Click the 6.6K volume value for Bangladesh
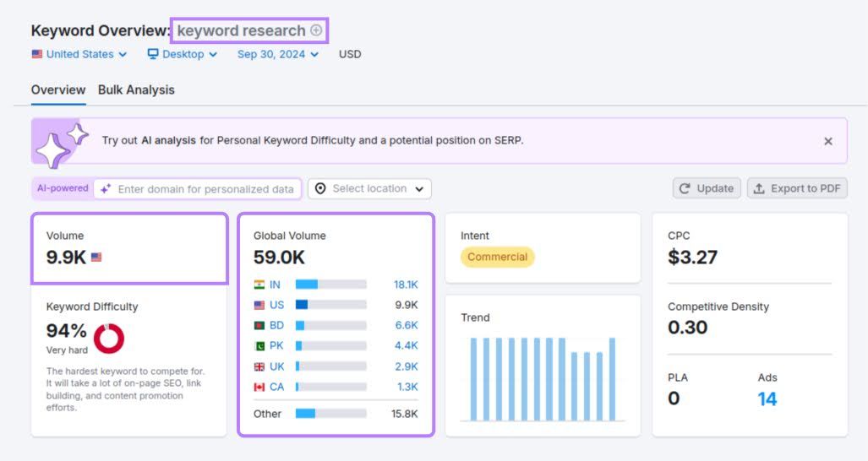The image size is (868, 461). tap(407, 326)
